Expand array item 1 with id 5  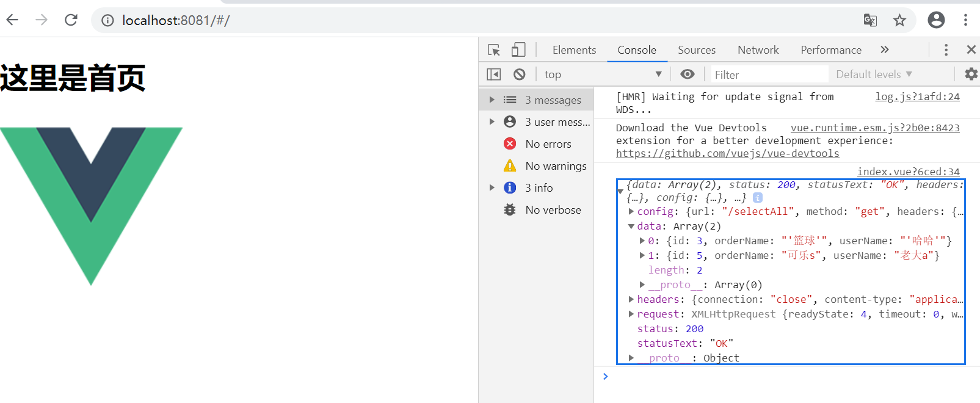click(x=642, y=255)
